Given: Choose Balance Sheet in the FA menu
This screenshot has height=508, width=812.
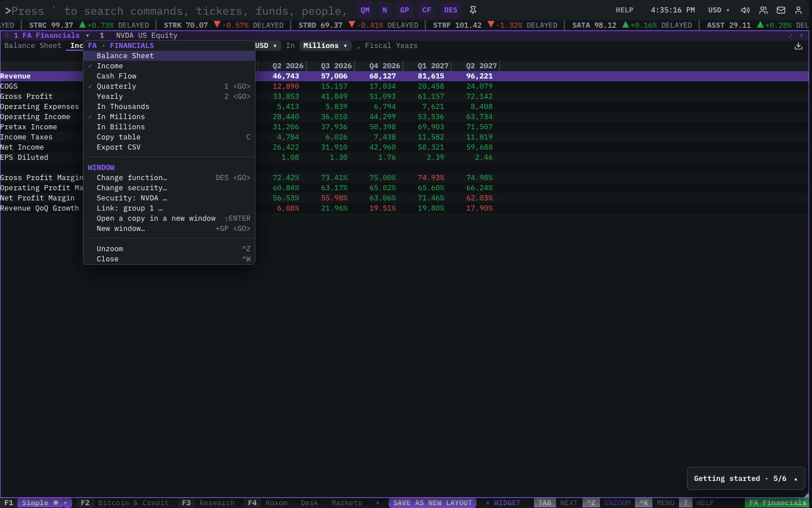Looking at the screenshot, I should tap(169, 56).
